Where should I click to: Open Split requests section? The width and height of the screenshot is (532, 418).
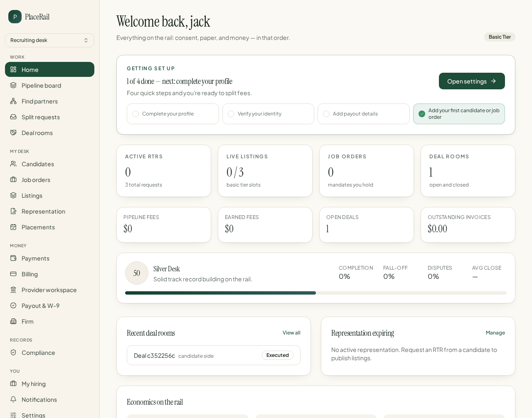coord(49,117)
